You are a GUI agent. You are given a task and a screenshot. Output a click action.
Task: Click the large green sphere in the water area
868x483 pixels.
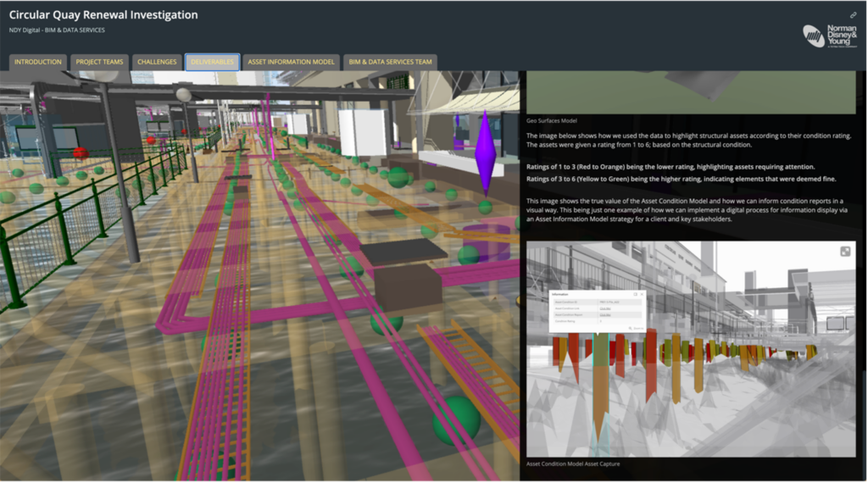456,421
